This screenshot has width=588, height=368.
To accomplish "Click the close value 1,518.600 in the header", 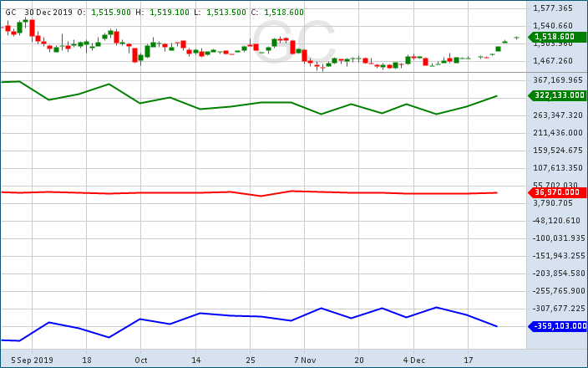I will coord(284,13).
